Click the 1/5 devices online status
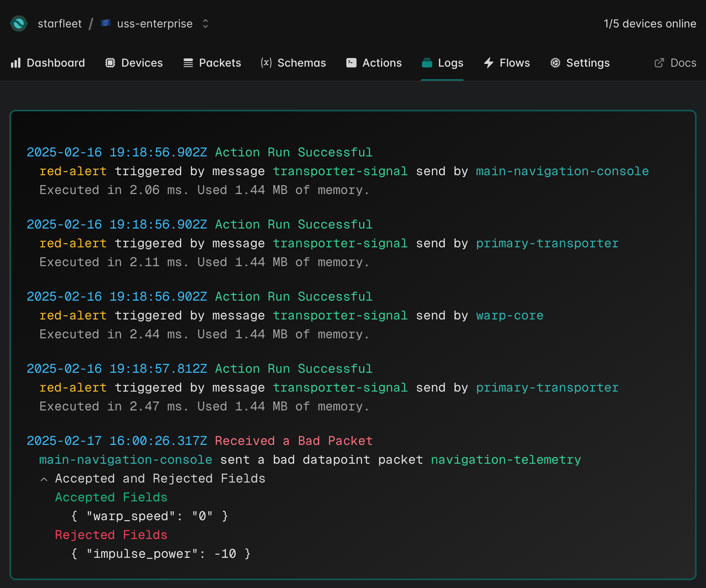 point(650,24)
